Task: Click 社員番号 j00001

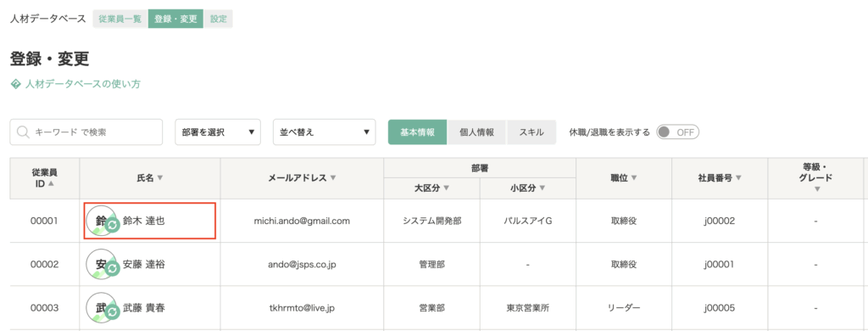Action: (720, 264)
